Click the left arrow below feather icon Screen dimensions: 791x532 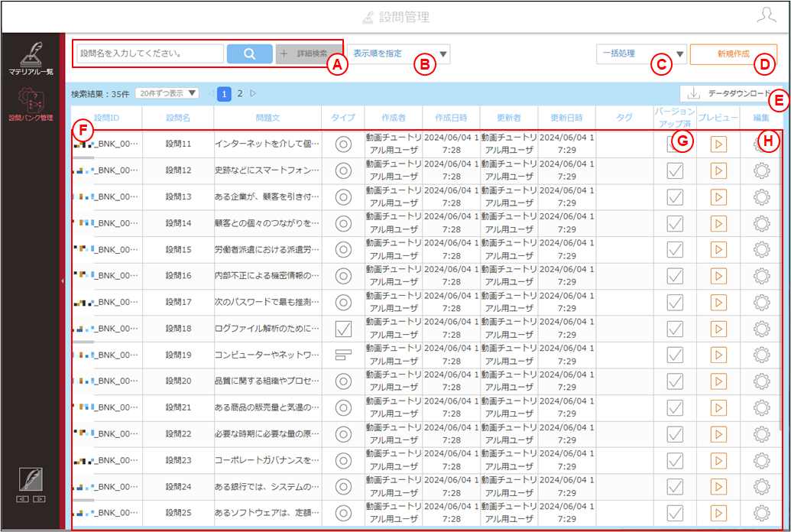22,499
